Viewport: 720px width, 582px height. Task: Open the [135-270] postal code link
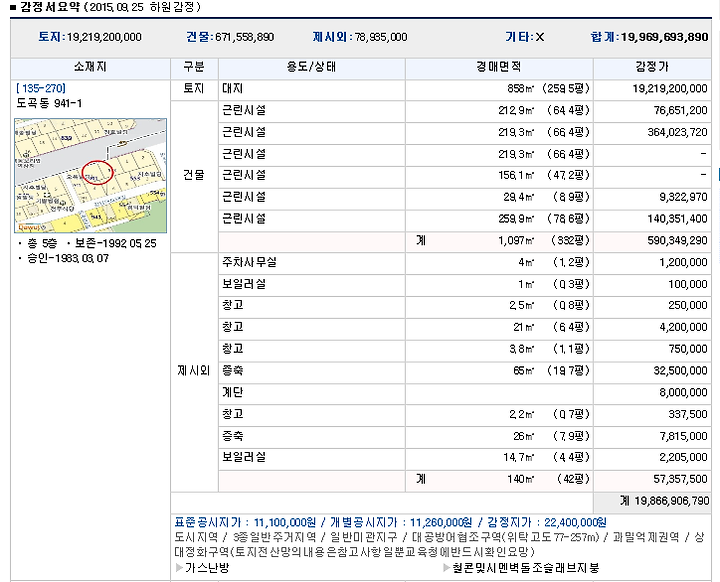(x=41, y=88)
